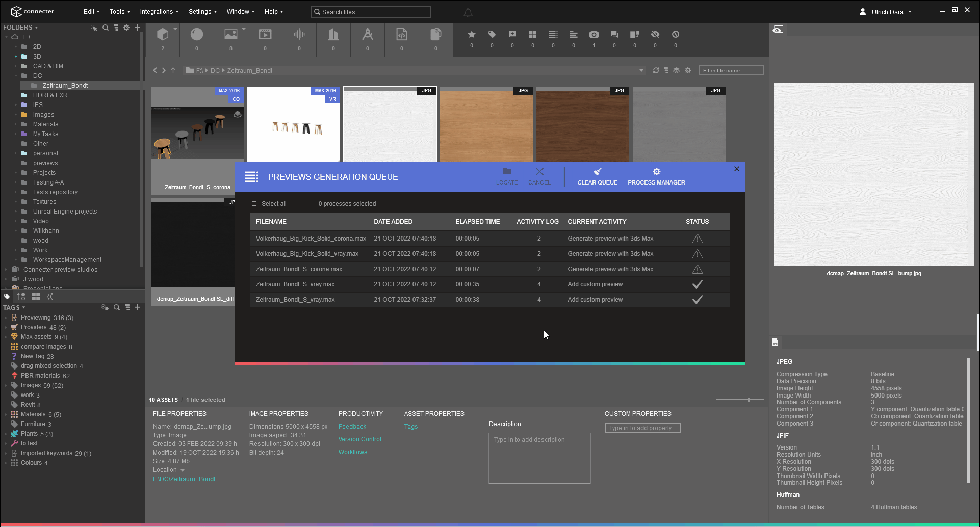Open the Help menu
Viewport: 980px width, 527px height.
tap(274, 12)
